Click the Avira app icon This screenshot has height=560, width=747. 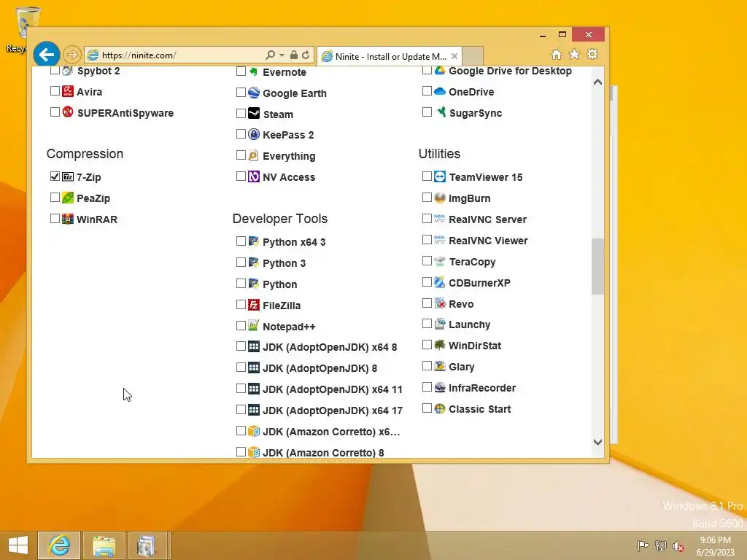click(68, 91)
